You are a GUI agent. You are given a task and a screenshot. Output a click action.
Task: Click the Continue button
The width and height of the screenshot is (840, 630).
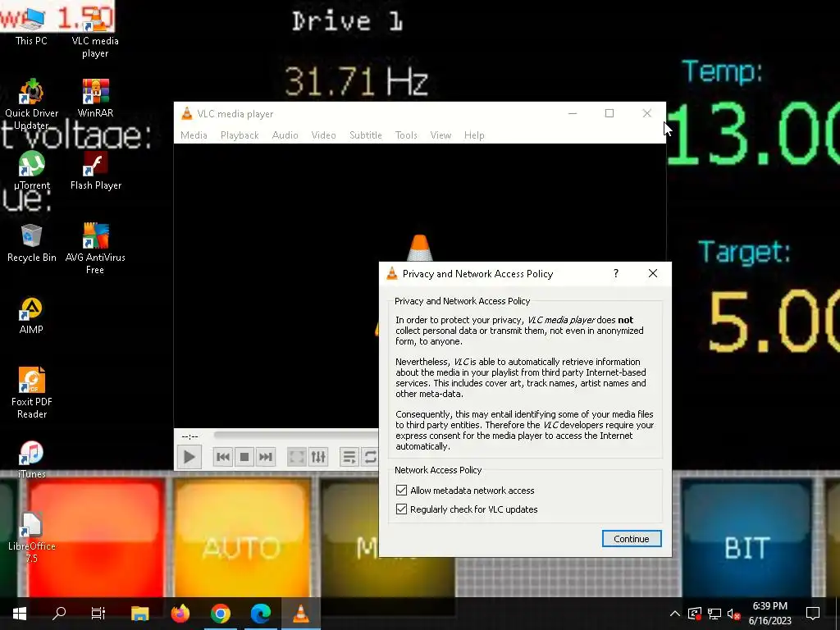pos(632,539)
